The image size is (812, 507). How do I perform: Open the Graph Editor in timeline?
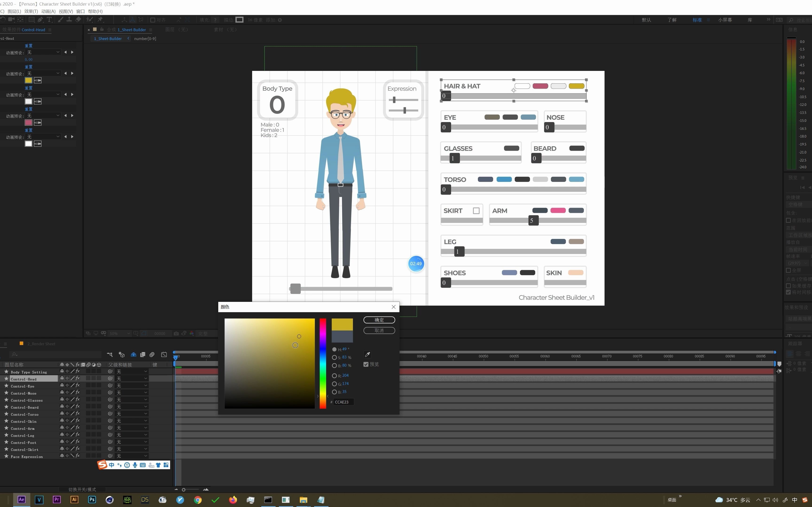[x=164, y=354]
